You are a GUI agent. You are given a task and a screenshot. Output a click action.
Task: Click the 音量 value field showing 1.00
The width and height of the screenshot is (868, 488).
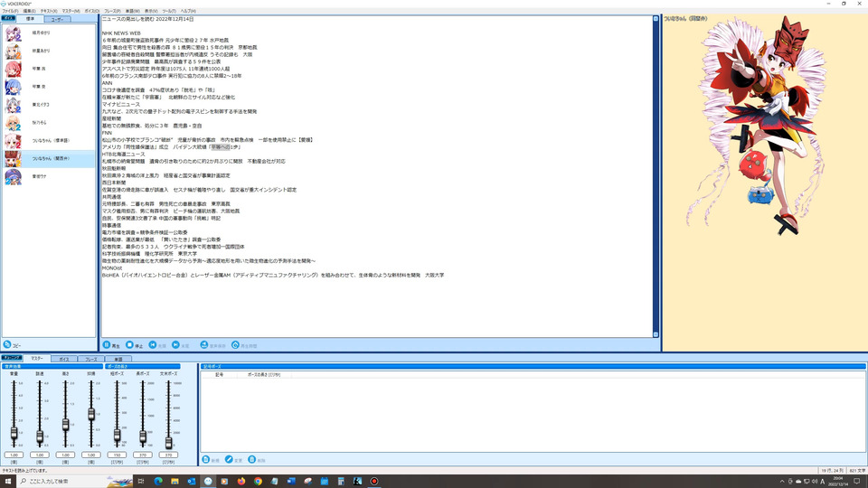pos(14,455)
